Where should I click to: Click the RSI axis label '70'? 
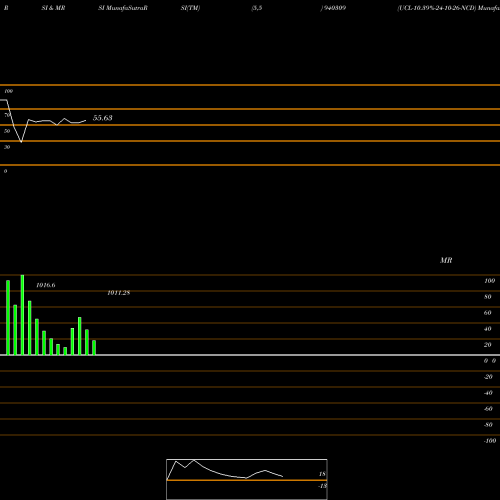7,115
